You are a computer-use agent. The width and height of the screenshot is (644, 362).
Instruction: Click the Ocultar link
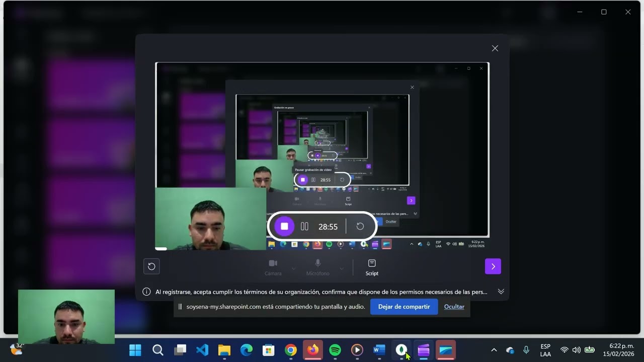point(454,307)
